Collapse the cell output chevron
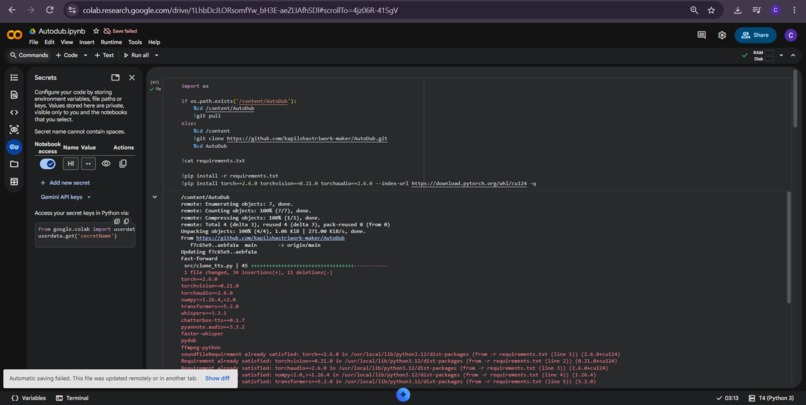806x405 pixels. (155, 197)
